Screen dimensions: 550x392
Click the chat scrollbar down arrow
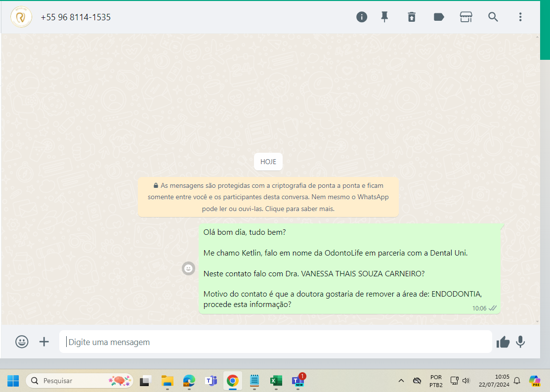tap(537, 321)
